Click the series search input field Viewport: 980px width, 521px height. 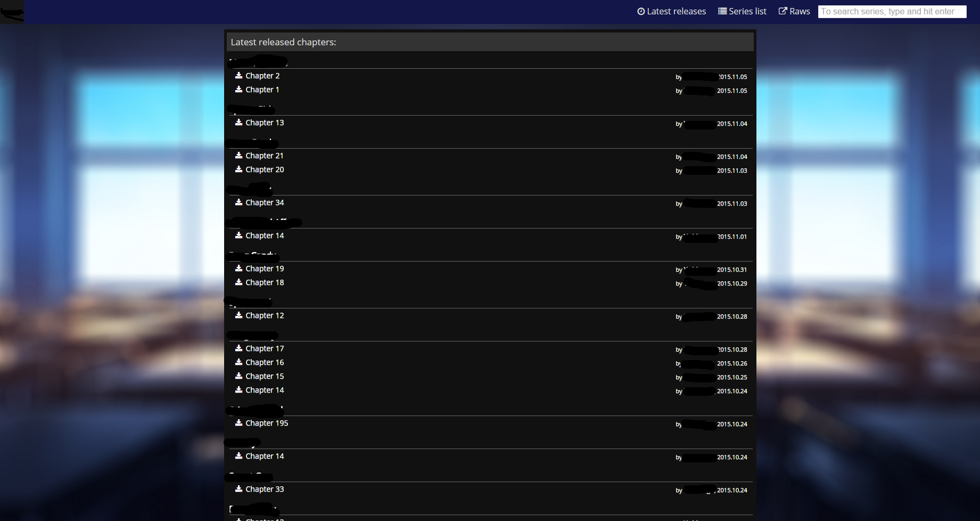892,12
